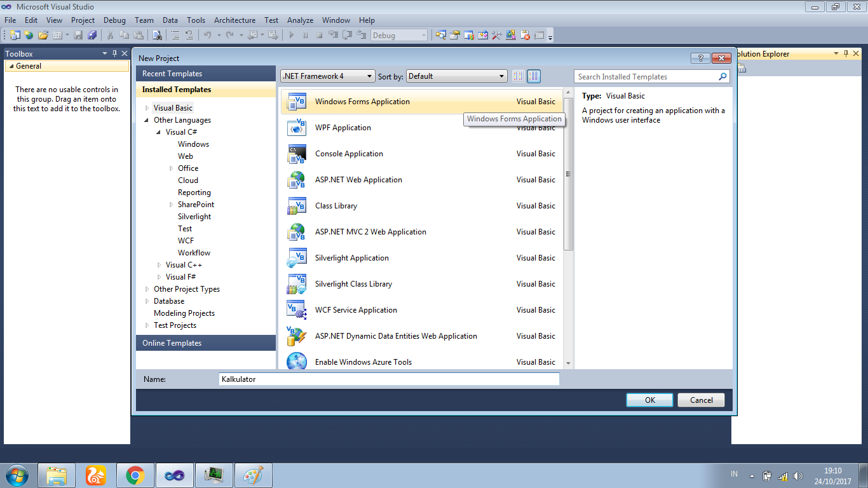868x488 pixels.
Task: Click the Save floppy disk toolbar icon
Action: pos(78,36)
